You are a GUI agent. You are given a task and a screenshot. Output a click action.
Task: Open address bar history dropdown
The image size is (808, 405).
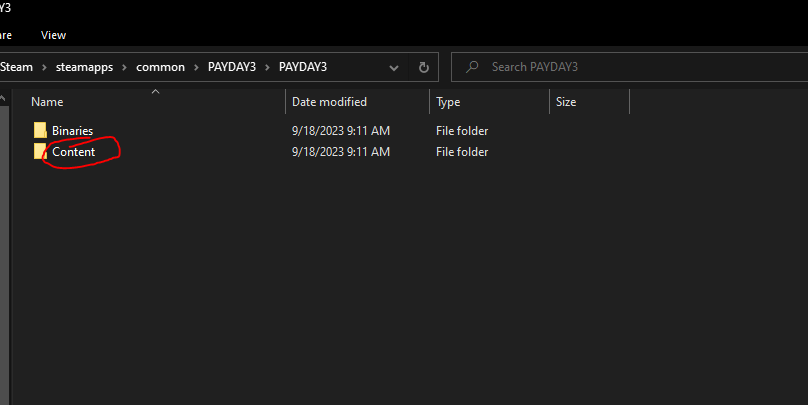pyautogui.click(x=394, y=67)
